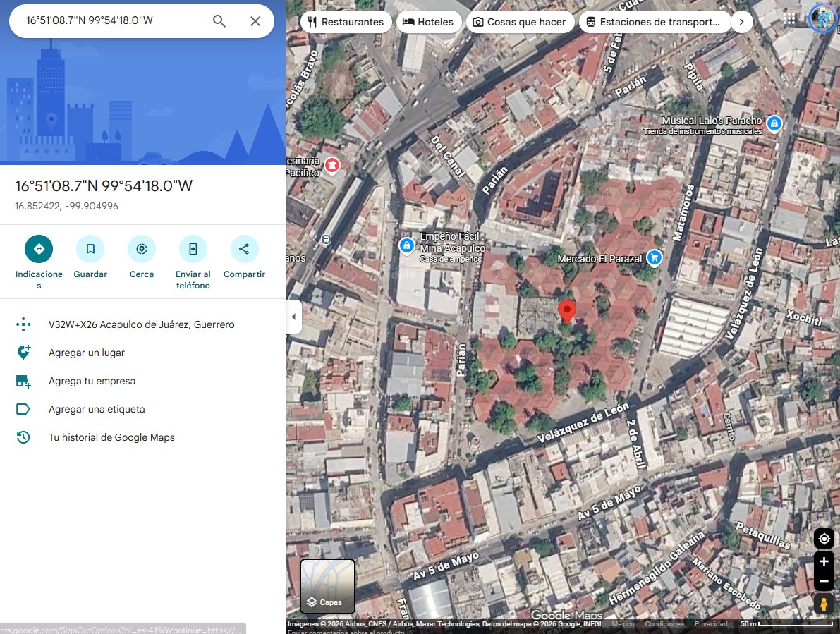Click the search magnifier icon
Image resolution: width=840 pixels, height=634 pixels.
(219, 21)
